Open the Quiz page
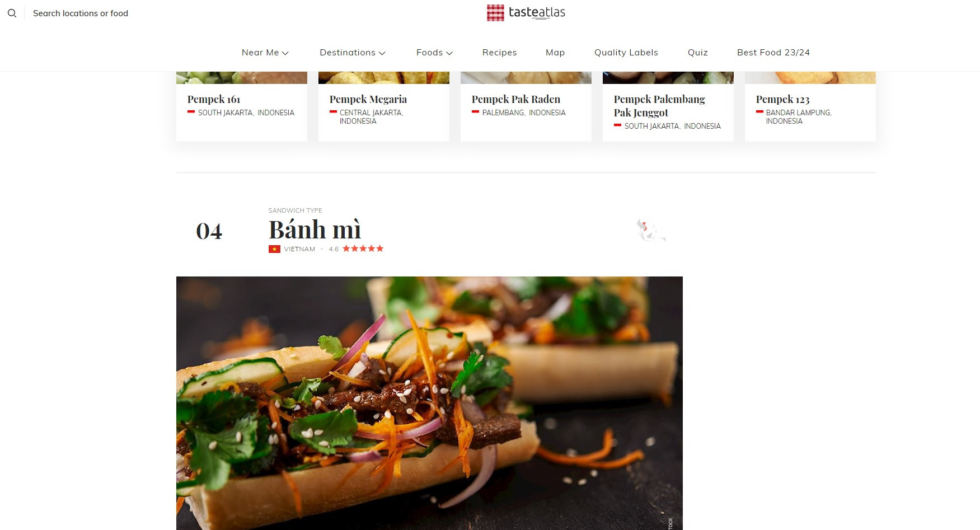Image resolution: width=980 pixels, height=530 pixels. [x=698, y=53]
